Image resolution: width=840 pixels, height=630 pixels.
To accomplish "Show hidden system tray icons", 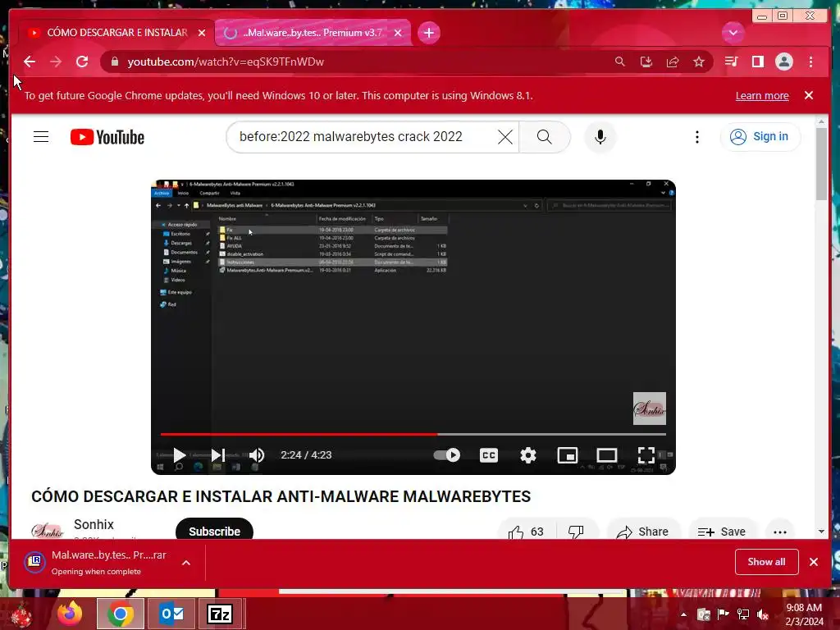I will tap(683, 614).
